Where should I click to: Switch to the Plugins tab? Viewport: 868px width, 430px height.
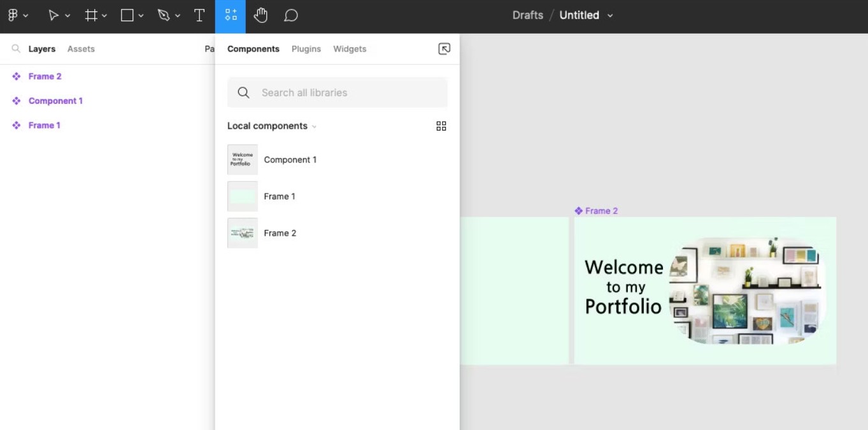pyautogui.click(x=306, y=49)
